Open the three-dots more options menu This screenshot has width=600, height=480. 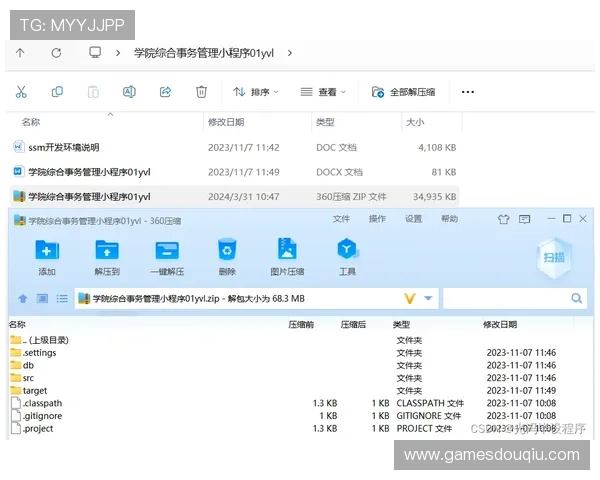point(468,92)
